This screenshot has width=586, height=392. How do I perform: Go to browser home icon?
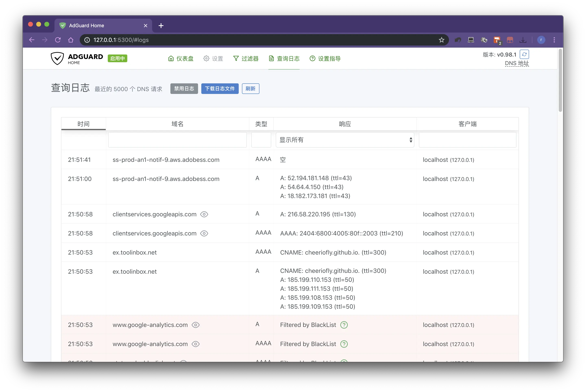coord(71,40)
